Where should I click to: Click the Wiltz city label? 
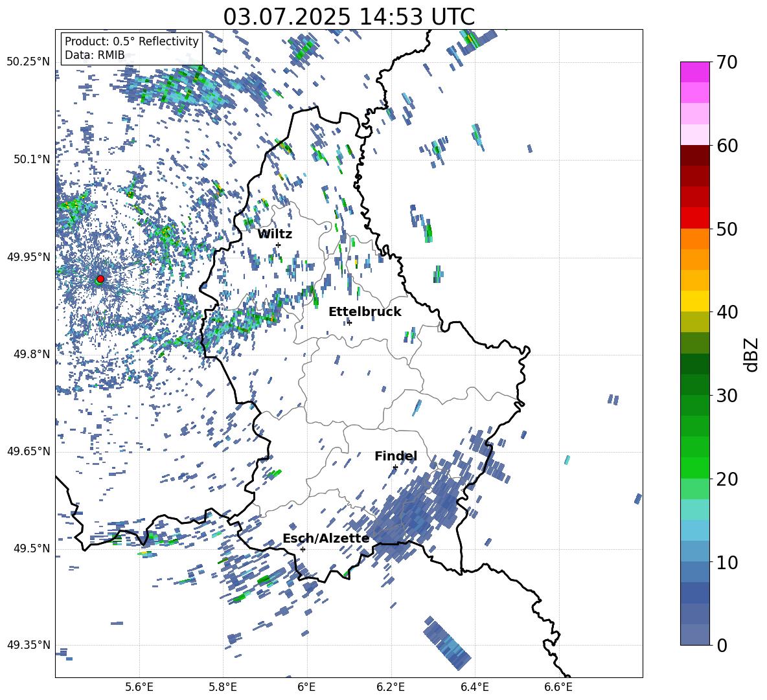tap(275, 234)
